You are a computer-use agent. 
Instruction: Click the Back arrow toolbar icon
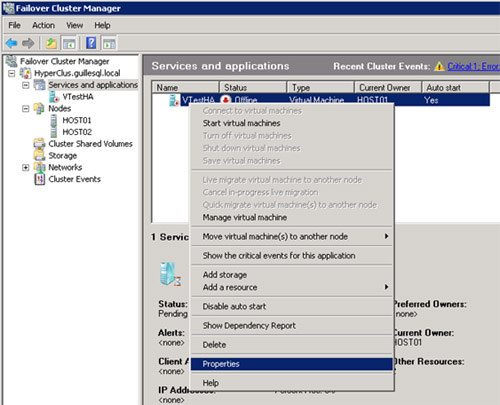[12, 43]
